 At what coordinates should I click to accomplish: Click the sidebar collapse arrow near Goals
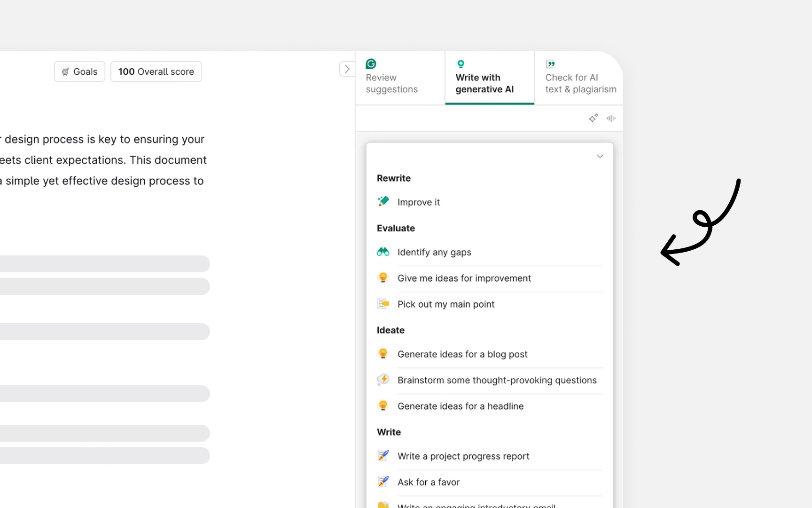pos(347,69)
